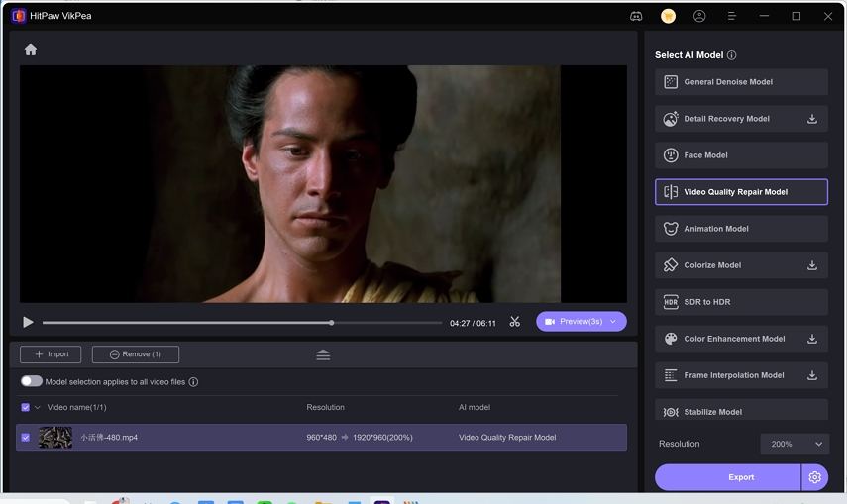Select the SDR to HDR option
The width and height of the screenshot is (847, 504).
741,302
